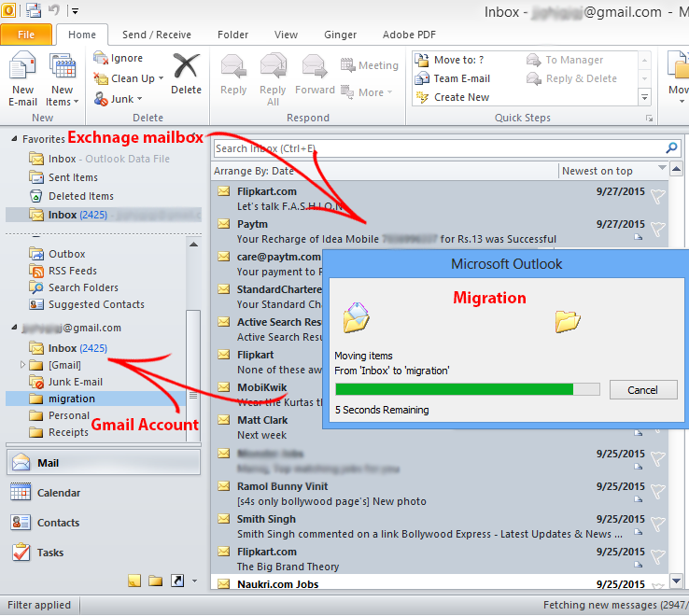
Task: Create a New E-mail
Action: click(x=22, y=78)
